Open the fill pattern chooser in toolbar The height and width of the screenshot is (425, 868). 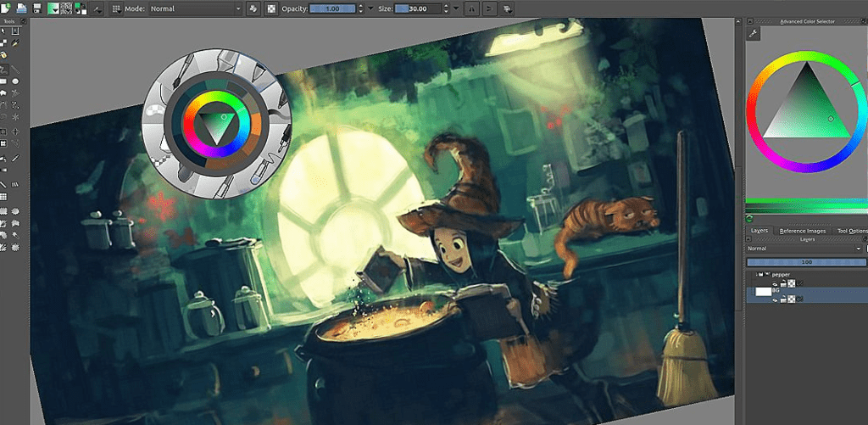pos(66,8)
